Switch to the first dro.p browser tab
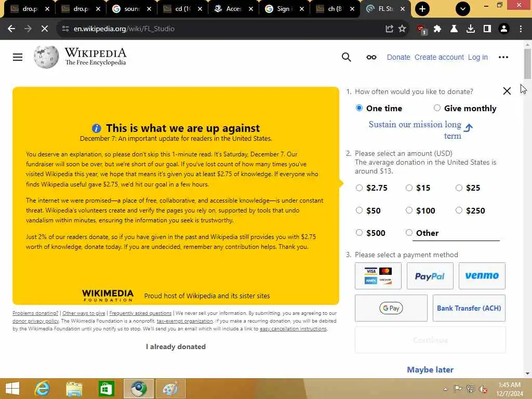Image resolution: width=532 pixels, height=399 pixels. pos(30,9)
